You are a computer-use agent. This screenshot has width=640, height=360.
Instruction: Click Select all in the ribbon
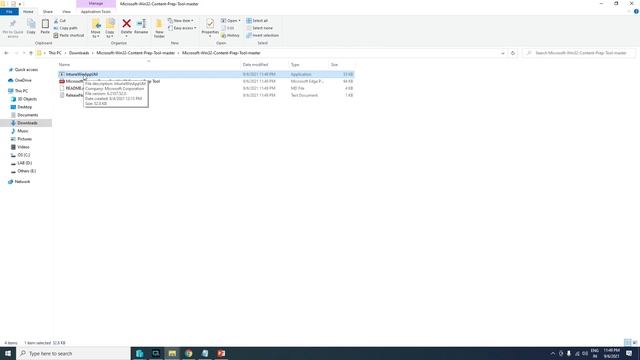[257, 21]
